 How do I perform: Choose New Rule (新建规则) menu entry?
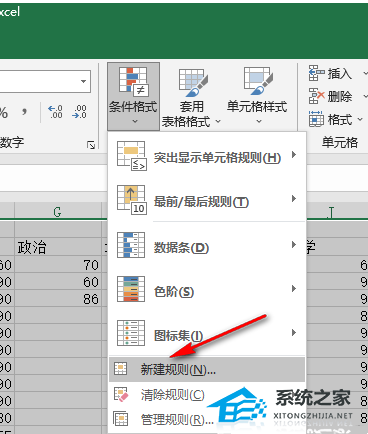(207, 369)
